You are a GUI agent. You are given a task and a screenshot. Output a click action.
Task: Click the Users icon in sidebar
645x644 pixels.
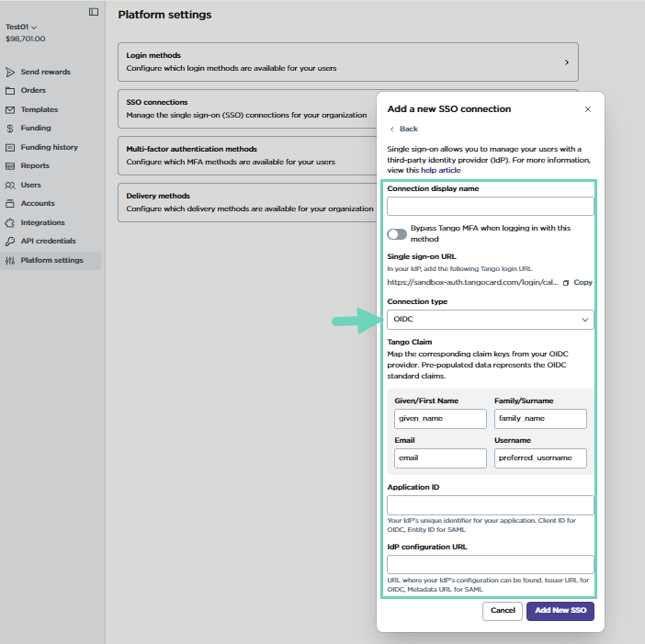click(10, 185)
